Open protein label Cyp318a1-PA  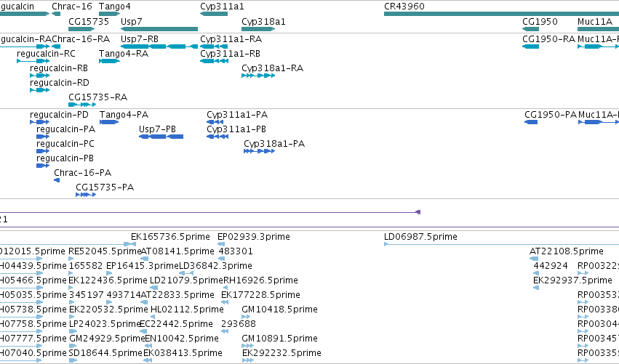point(274,144)
